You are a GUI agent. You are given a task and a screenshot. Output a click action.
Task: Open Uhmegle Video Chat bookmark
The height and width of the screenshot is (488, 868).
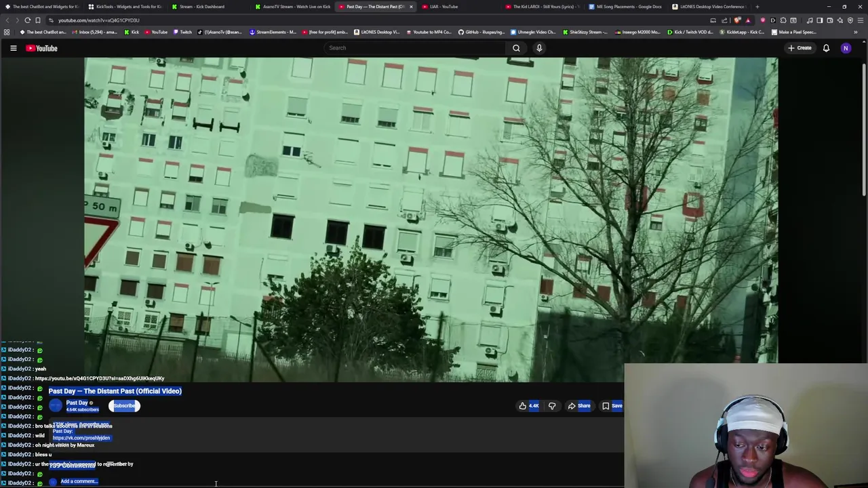pos(534,32)
